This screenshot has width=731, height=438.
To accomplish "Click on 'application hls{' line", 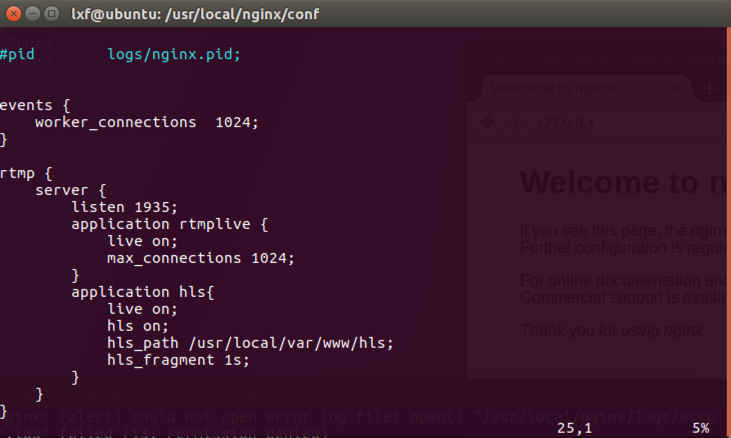I will (x=143, y=292).
